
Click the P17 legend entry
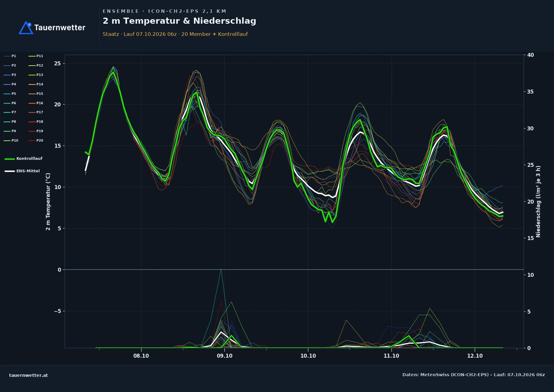[36, 112]
